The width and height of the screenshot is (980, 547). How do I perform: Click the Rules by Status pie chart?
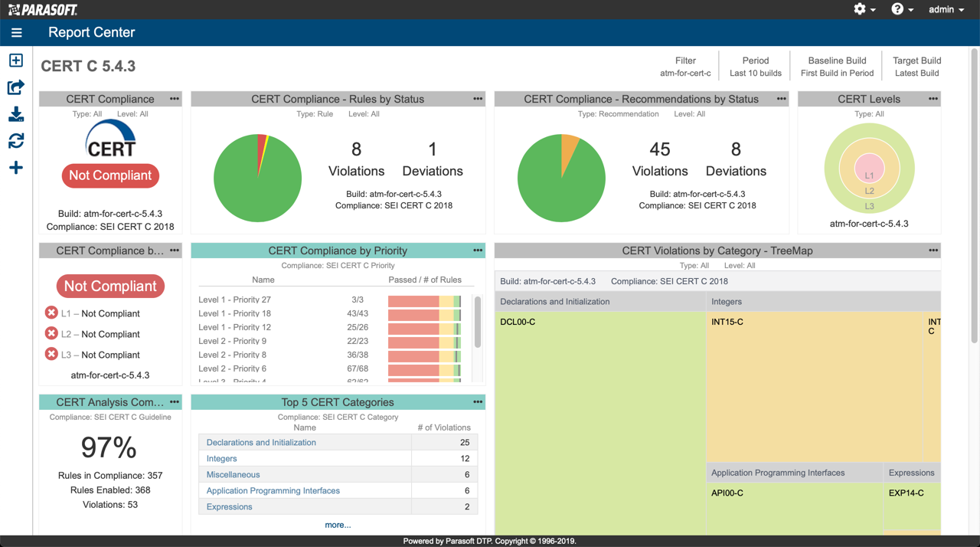tap(257, 179)
